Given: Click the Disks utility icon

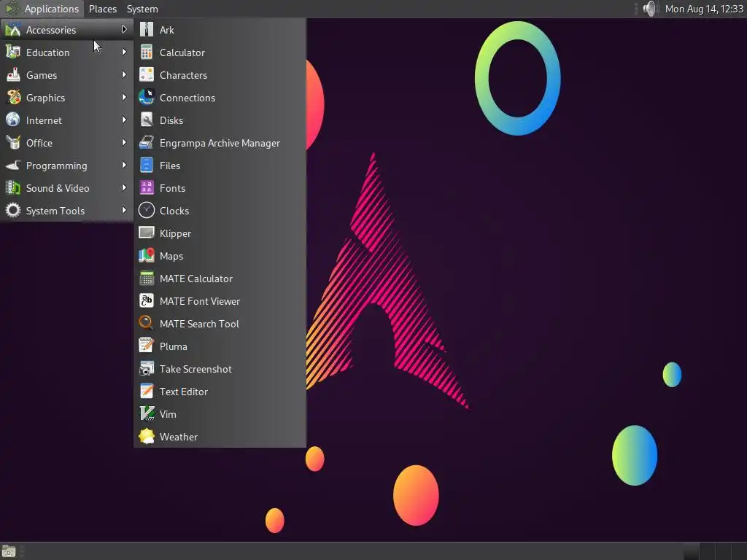Looking at the screenshot, I should (146, 120).
